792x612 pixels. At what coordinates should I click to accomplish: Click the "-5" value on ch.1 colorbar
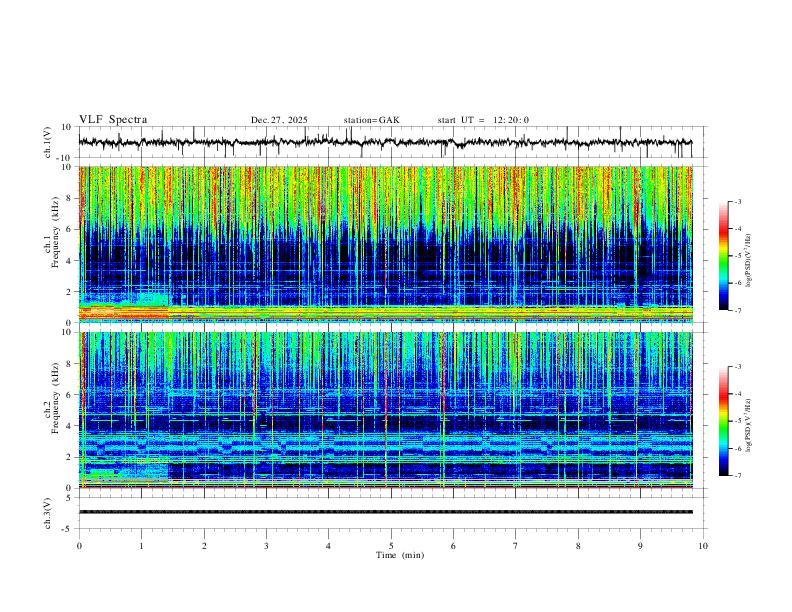click(x=738, y=256)
